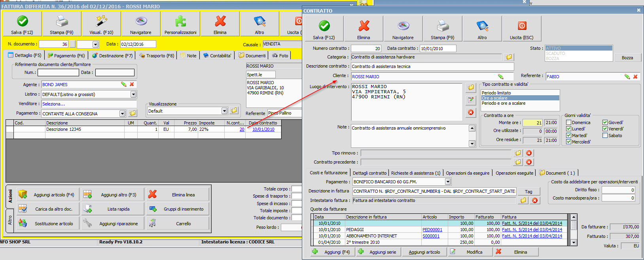Open Altro in the Contratto window toolbar

(x=482, y=29)
